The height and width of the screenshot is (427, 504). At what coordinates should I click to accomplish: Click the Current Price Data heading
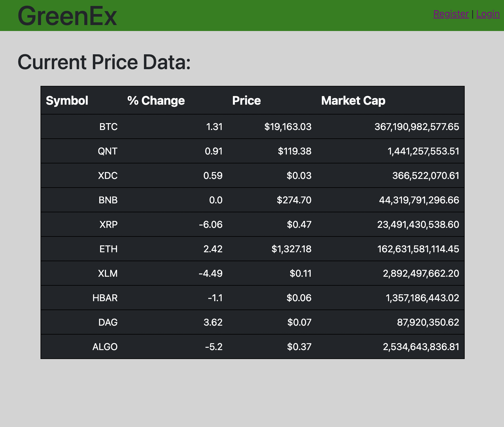point(104,62)
